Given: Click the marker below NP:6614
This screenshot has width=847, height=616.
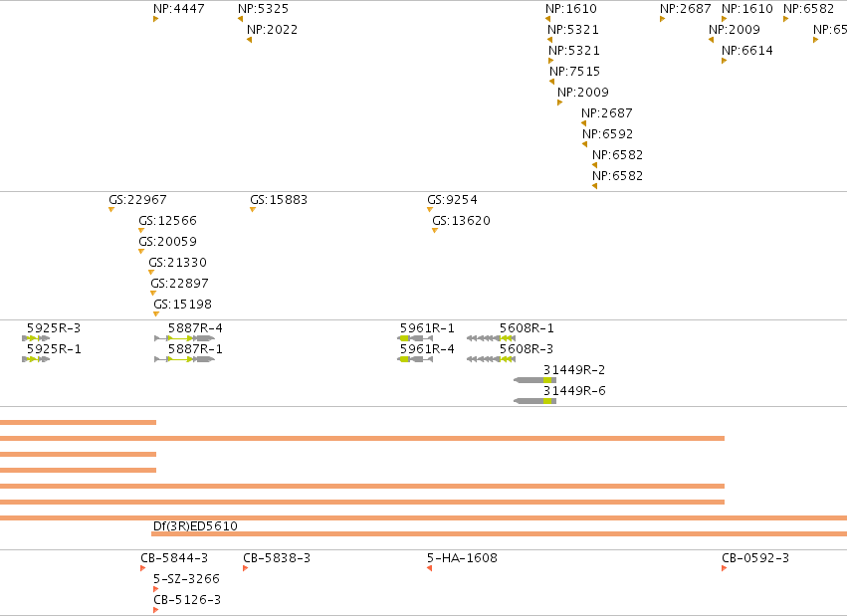Looking at the screenshot, I should click(x=724, y=61).
